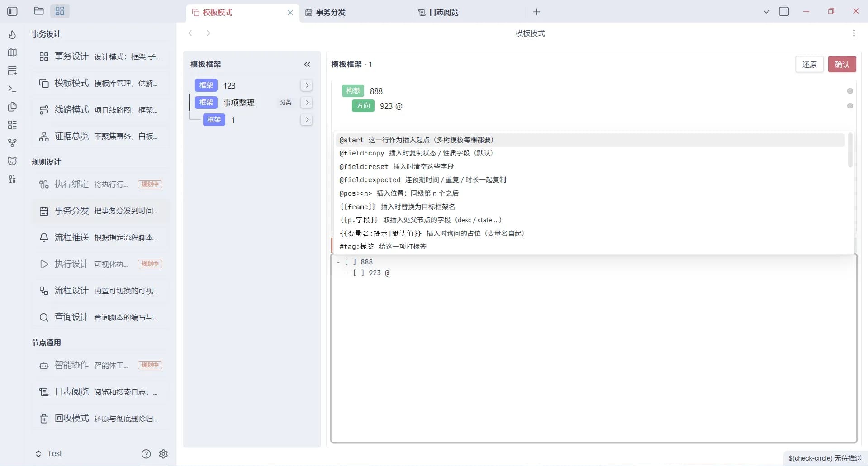Toggle the left sidebar panel icon
Screen dimensions: 868x466
tap(12, 11)
